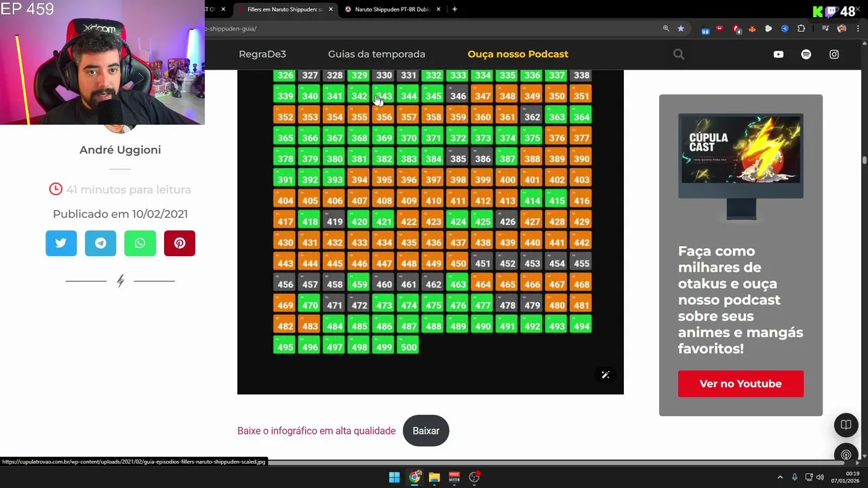Open a new browser tab
This screenshot has height=488, width=868.
[x=454, y=9]
